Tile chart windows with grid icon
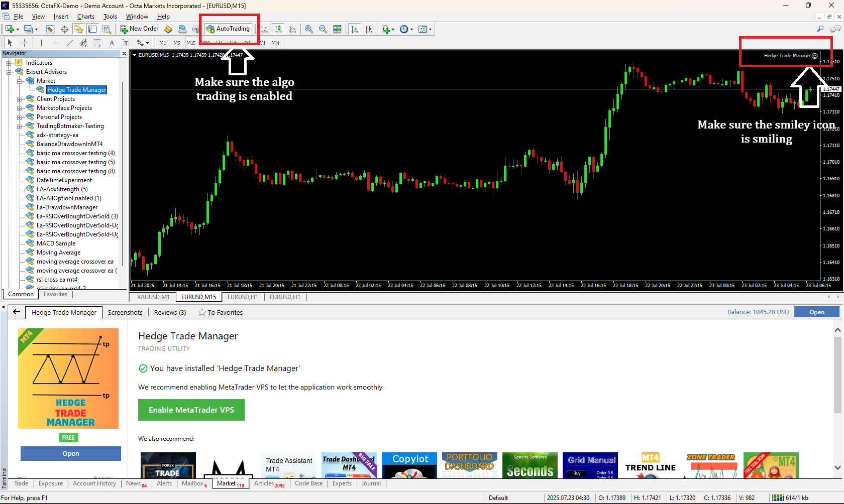 point(337,29)
